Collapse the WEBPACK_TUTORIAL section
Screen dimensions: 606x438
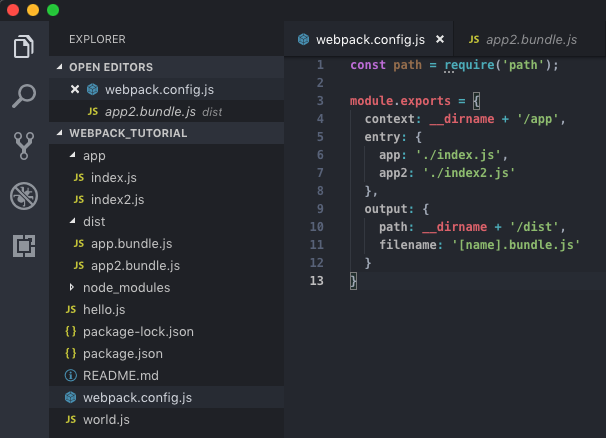[60, 133]
